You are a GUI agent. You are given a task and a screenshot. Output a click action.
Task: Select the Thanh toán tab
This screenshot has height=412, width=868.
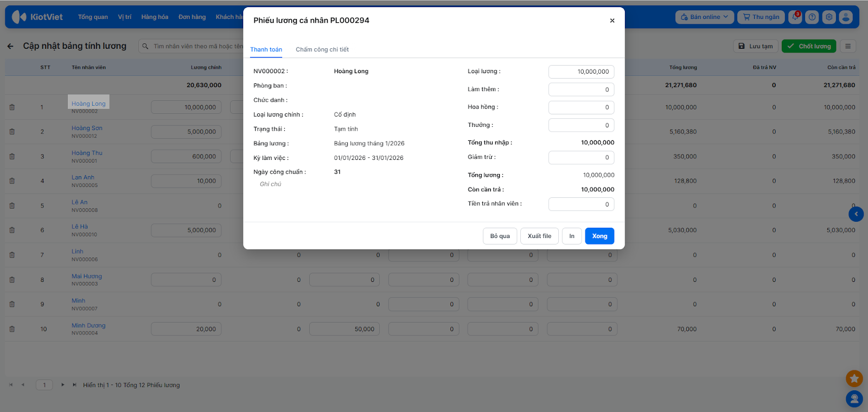[x=266, y=49]
